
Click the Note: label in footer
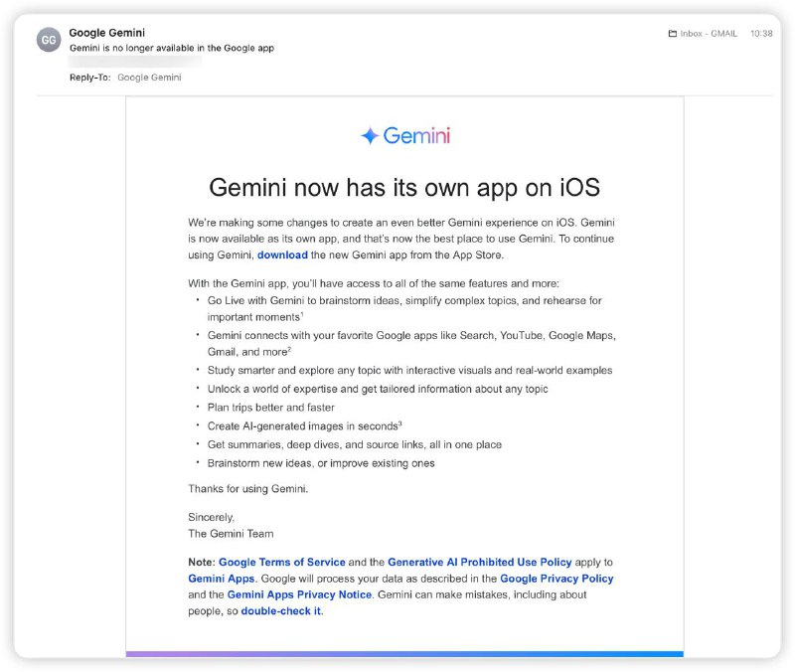click(x=202, y=562)
